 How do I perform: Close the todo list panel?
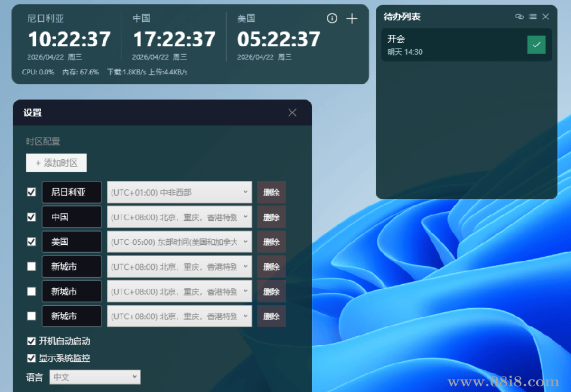click(546, 17)
